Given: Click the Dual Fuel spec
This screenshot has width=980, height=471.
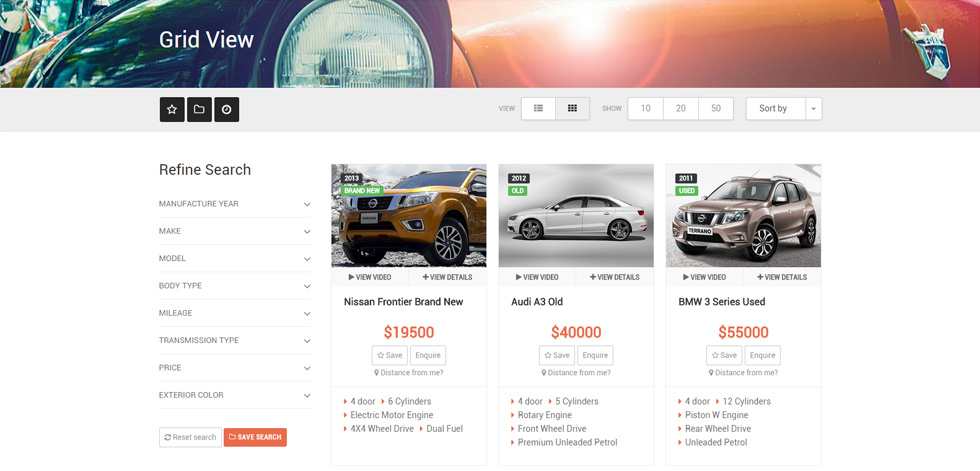Looking at the screenshot, I should click(x=444, y=429).
